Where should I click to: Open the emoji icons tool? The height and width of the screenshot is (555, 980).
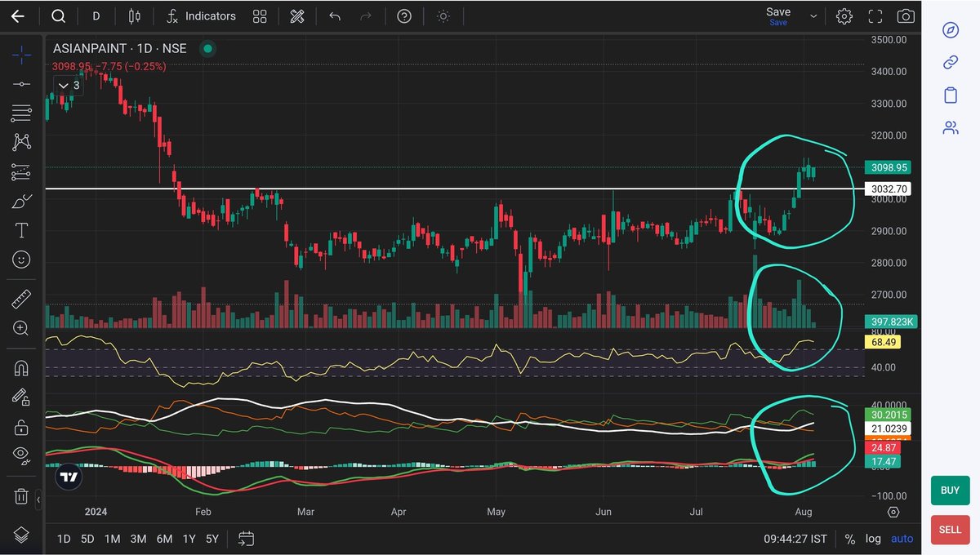(x=22, y=260)
